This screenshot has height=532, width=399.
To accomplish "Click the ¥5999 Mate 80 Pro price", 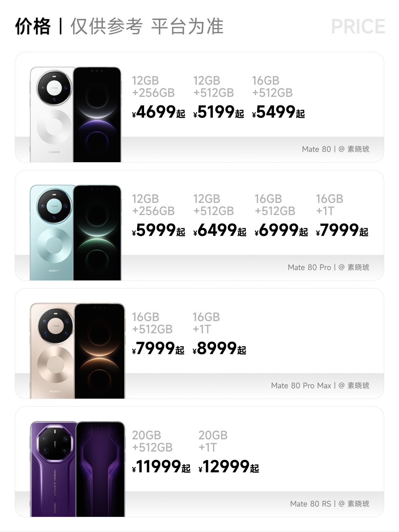I will 158,230.
